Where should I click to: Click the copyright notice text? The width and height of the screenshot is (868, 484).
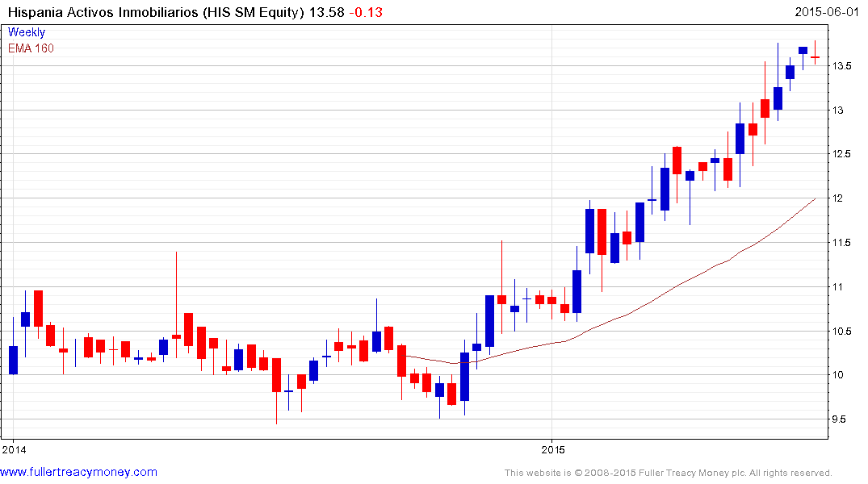(x=669, y=473)
